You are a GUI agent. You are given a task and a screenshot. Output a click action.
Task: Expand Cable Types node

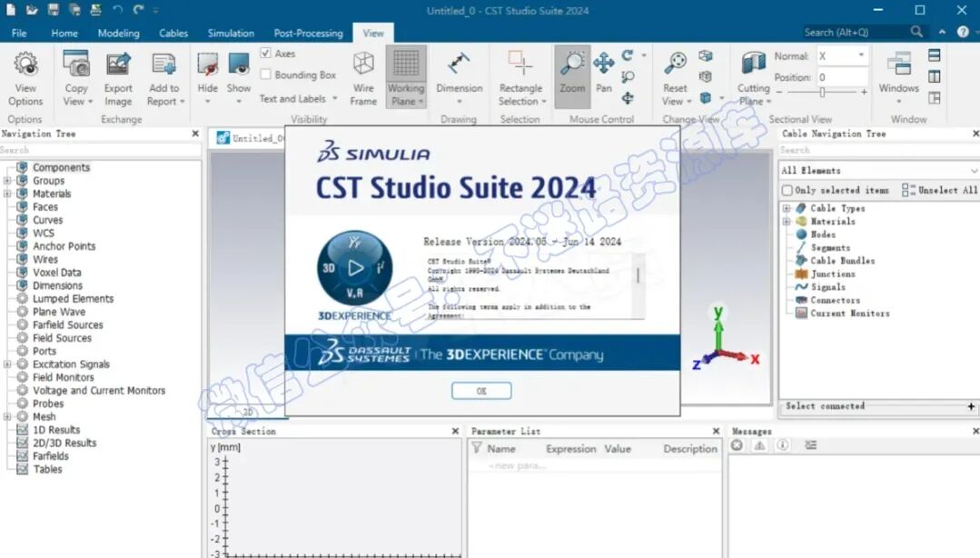click(x=787, y=208)
